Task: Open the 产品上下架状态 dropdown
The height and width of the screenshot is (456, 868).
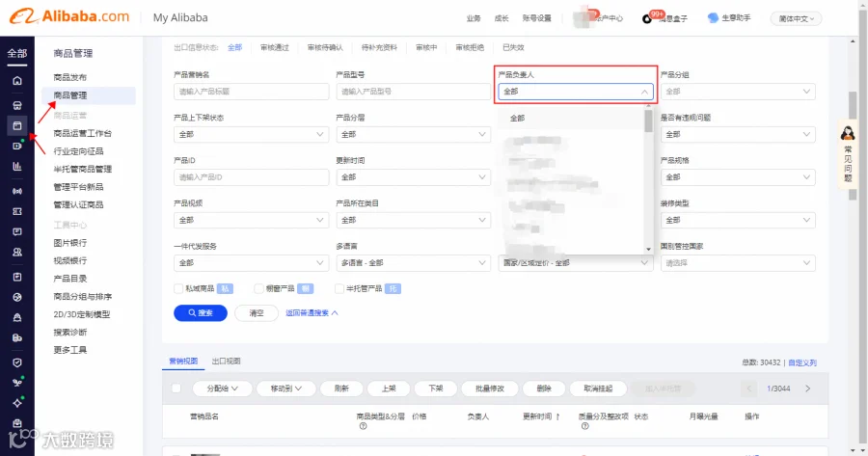Action: (251, 134)
